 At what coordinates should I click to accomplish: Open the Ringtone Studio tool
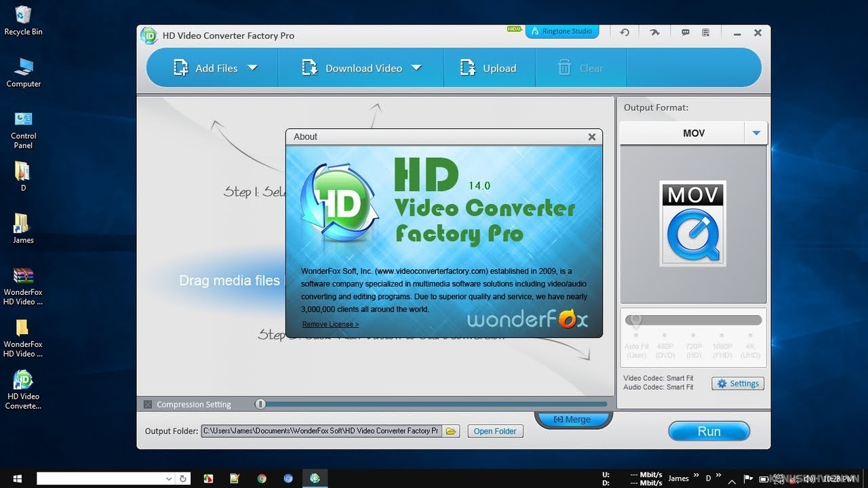562,31
